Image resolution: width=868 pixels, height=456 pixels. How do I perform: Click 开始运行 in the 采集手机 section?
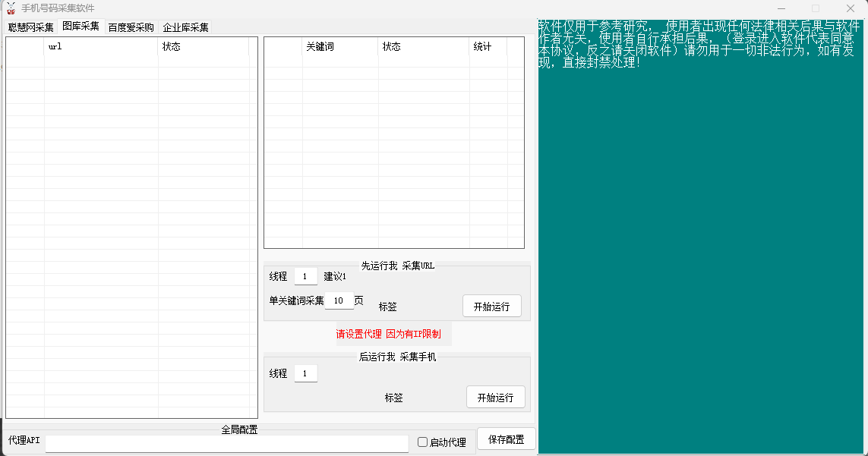click(x=495, y=398)
